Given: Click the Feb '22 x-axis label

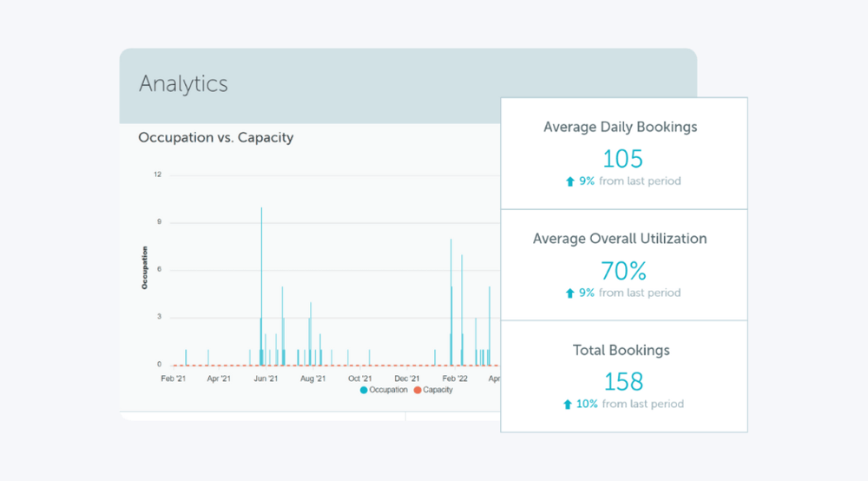Looking at the screenshot, I should click(x=455, y=379).
